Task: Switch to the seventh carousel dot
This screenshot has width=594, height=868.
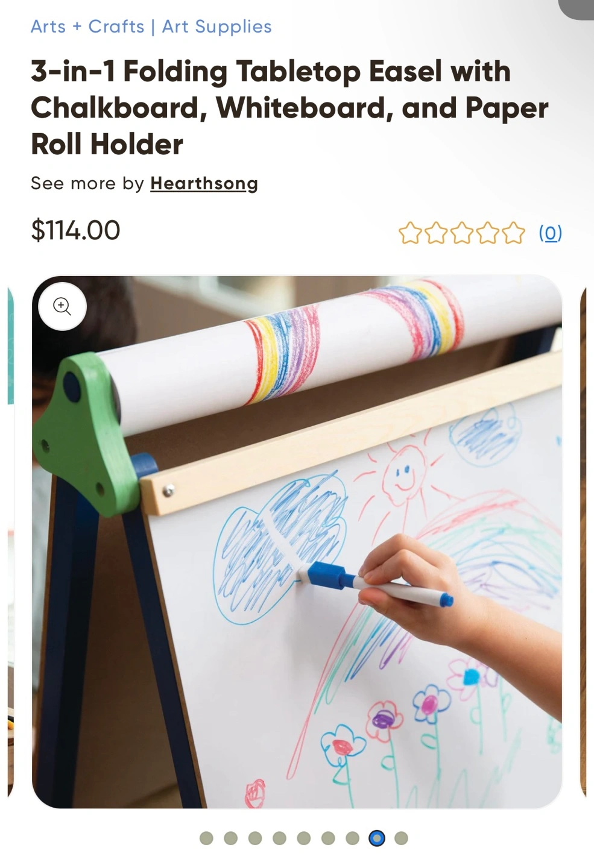Action: [352, 838]
